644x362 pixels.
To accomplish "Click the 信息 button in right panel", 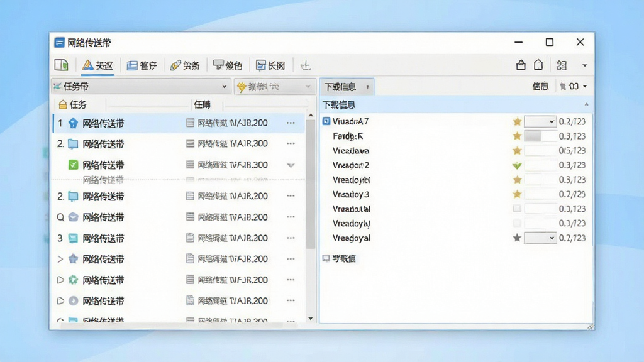I will tap(540, 86).
